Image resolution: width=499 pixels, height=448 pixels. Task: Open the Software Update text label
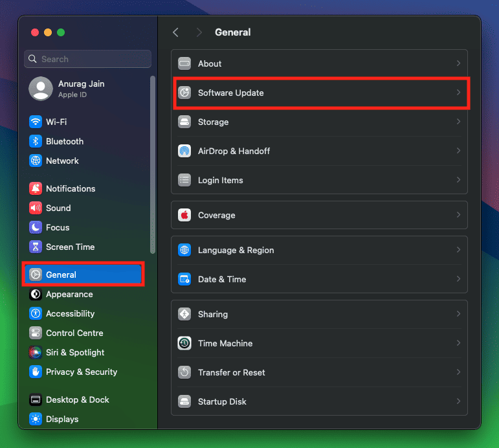pos(230,93)
